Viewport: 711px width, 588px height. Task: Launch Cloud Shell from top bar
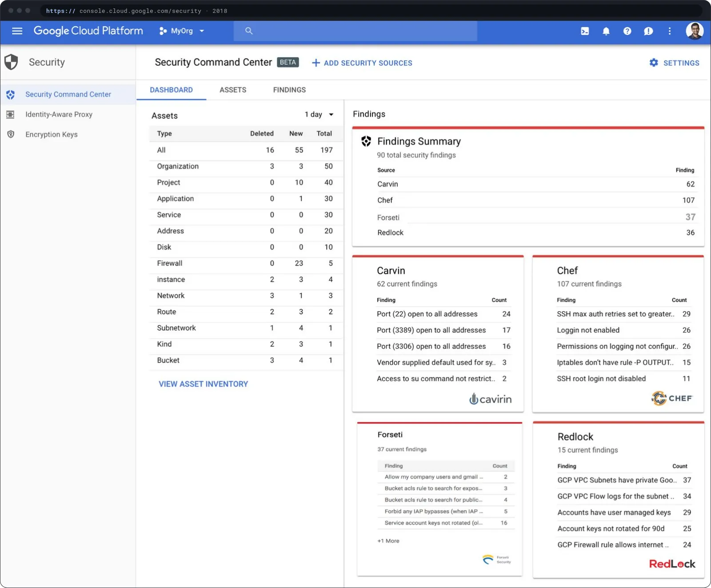click(x=585, y=31)
